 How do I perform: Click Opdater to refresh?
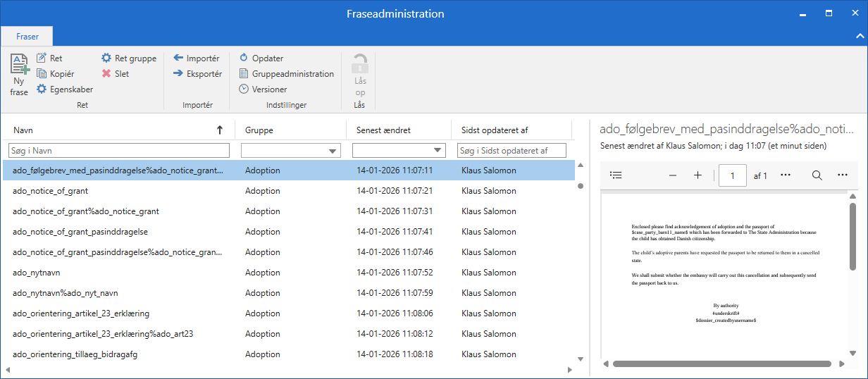[x=261, y=58]
